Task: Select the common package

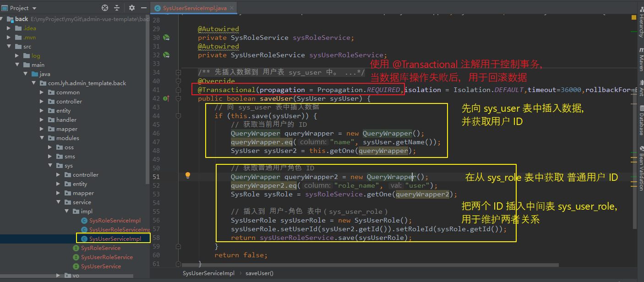Action: click(68, 92)
